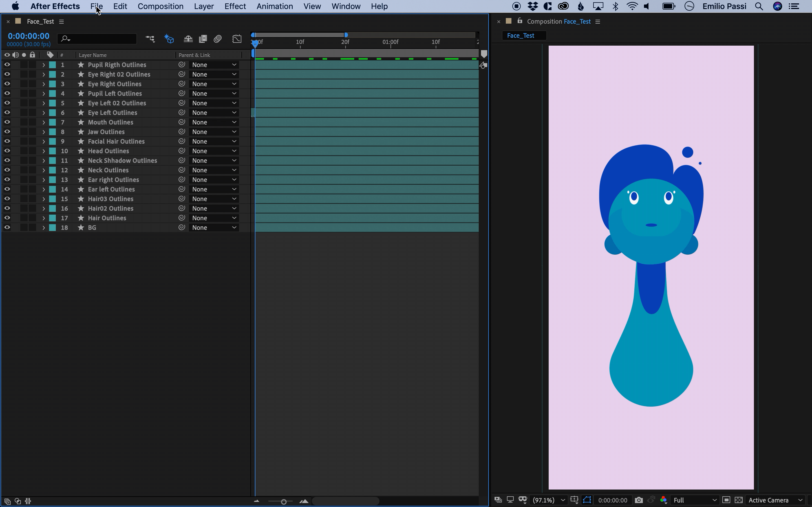Screen dimensions: 812x507
Task: Expand the Jaw Outlines layer properties
Action: pyautogui.click(x=43, y=132)
